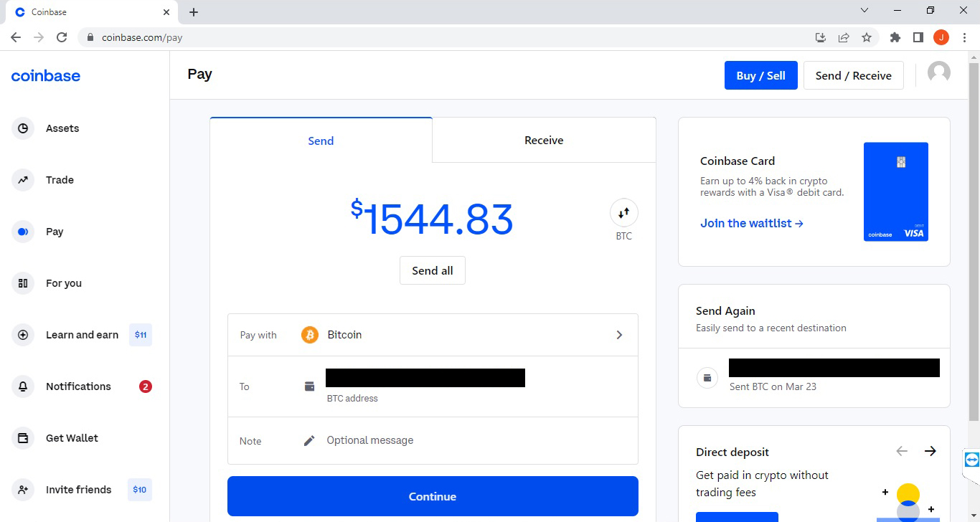Screen dimensions: 980x522
Task: Switch to the Send tab
Action: pos(321,141)
